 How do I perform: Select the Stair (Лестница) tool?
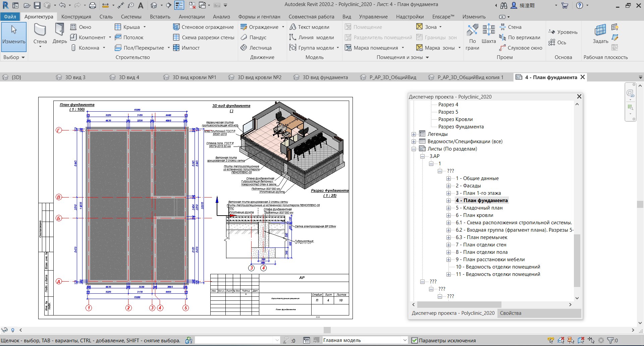tap(256, 48)
